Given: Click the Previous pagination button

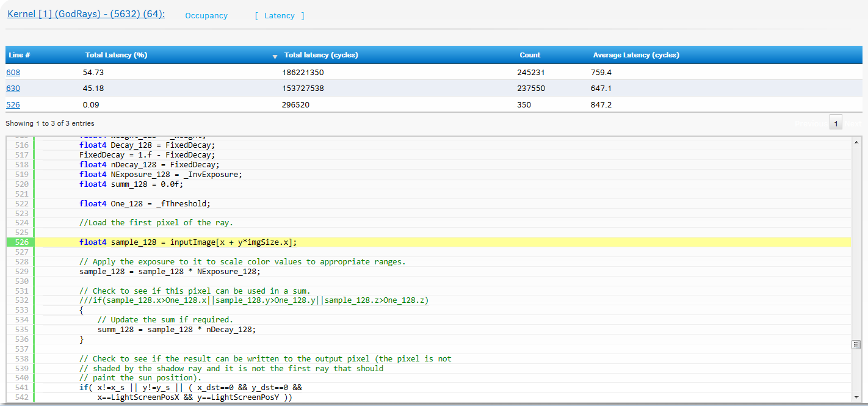Looking at the screenshot, I should (811, 123).
